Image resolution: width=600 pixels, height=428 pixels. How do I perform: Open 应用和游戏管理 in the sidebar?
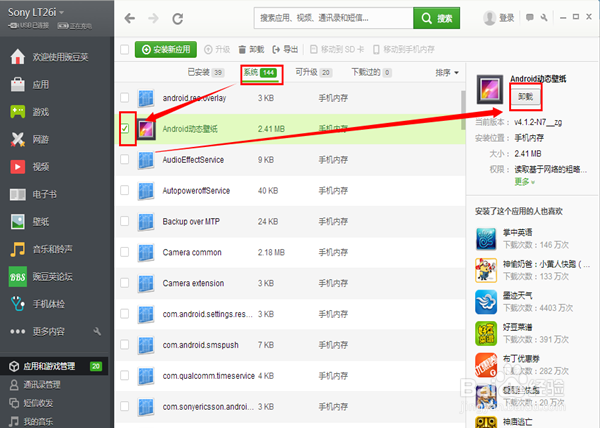click(x=54, y=366)
